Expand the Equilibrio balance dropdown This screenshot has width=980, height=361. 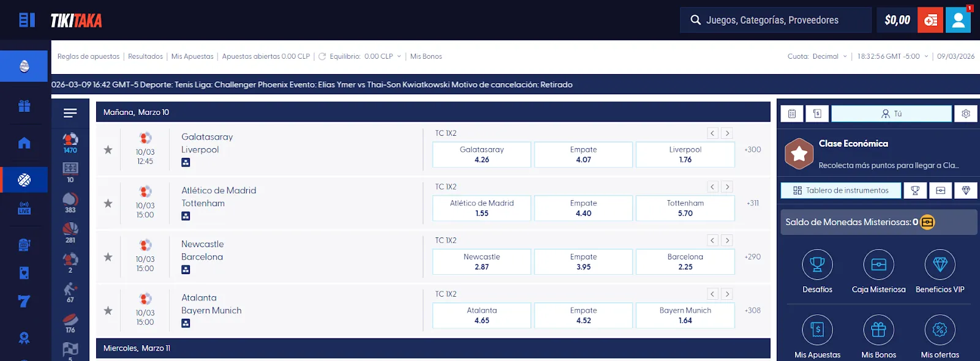pyautogui.click(x=367, y=56)
